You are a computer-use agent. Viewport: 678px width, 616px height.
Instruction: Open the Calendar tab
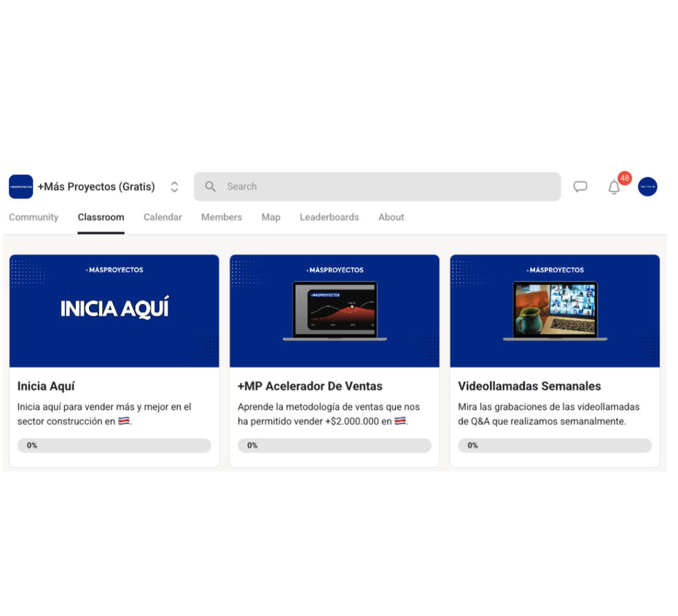pyautogui.click(x=163, y=217)
